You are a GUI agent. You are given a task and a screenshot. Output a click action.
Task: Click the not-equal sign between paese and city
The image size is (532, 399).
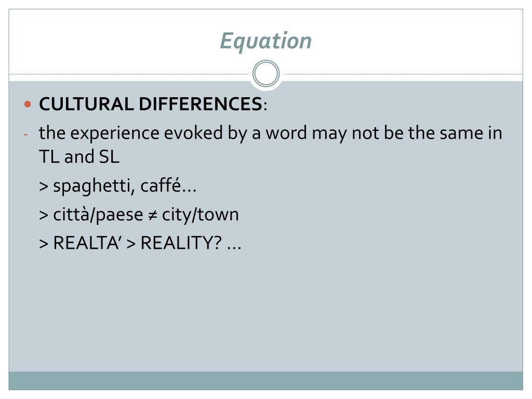[153, 215]
